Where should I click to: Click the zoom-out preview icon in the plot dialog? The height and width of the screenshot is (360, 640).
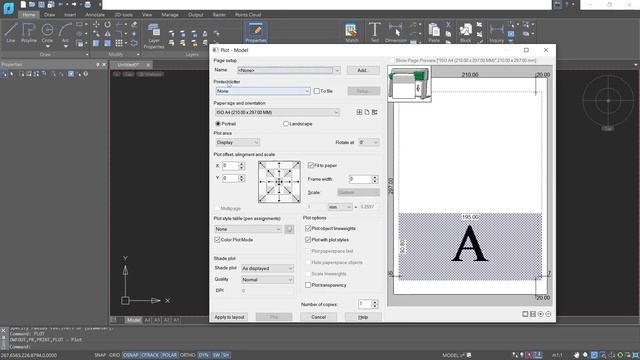pyautogui.click(x=548, y=314)
